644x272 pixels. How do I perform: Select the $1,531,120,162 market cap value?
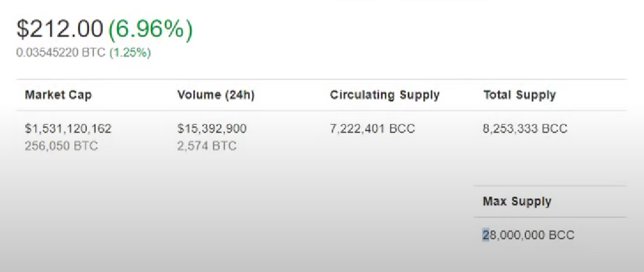(x=68, y=129)
